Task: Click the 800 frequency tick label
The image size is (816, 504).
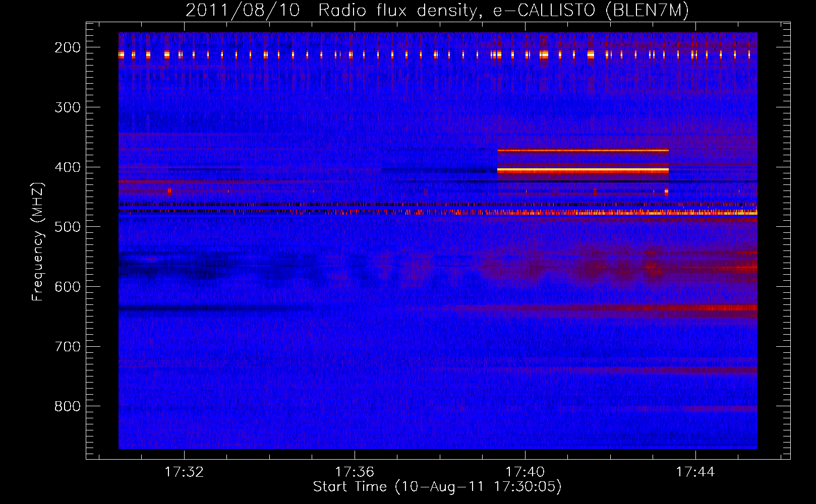Action: (68, 406)
